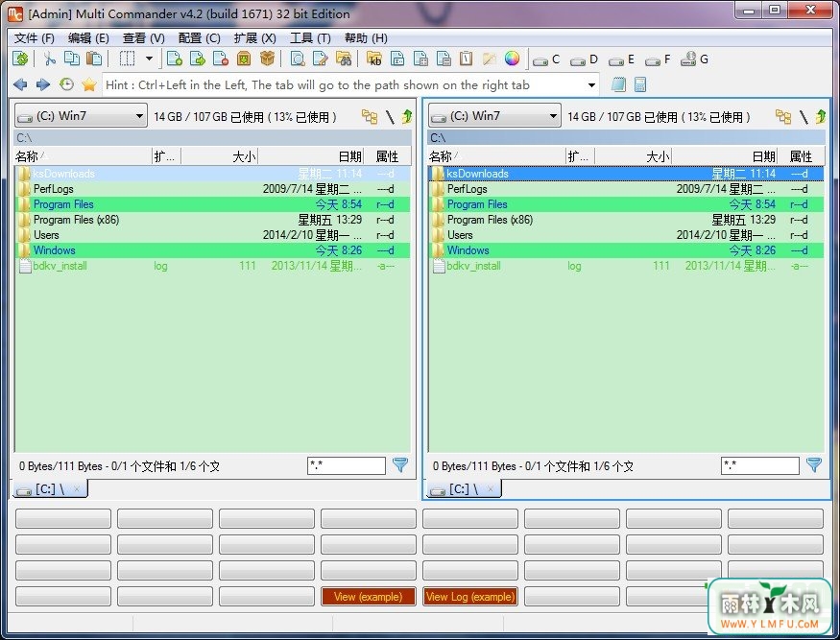
Task: Click the move-file green arrow icon
Action: click(x=197, y=59)
